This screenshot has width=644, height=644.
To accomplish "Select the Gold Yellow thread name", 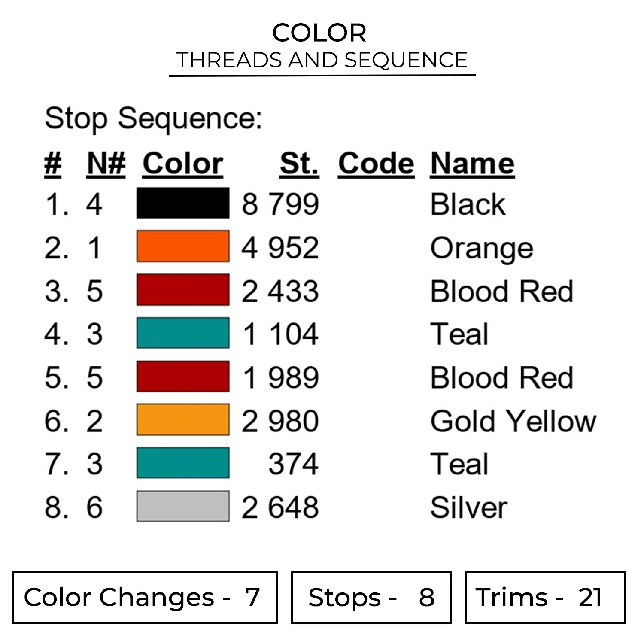I will pyautogui.click(x=513, y=421).
